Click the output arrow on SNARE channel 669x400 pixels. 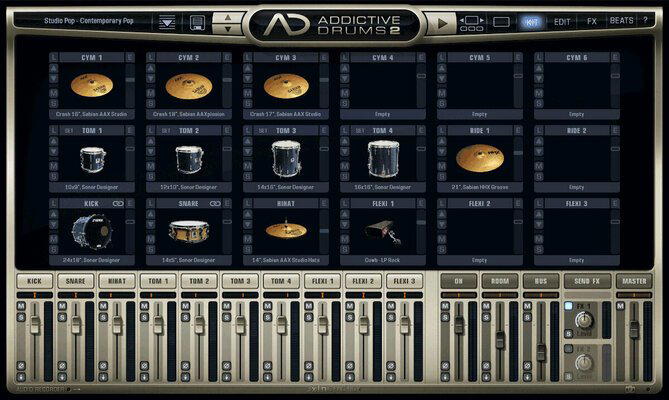(x=62, y=377)
